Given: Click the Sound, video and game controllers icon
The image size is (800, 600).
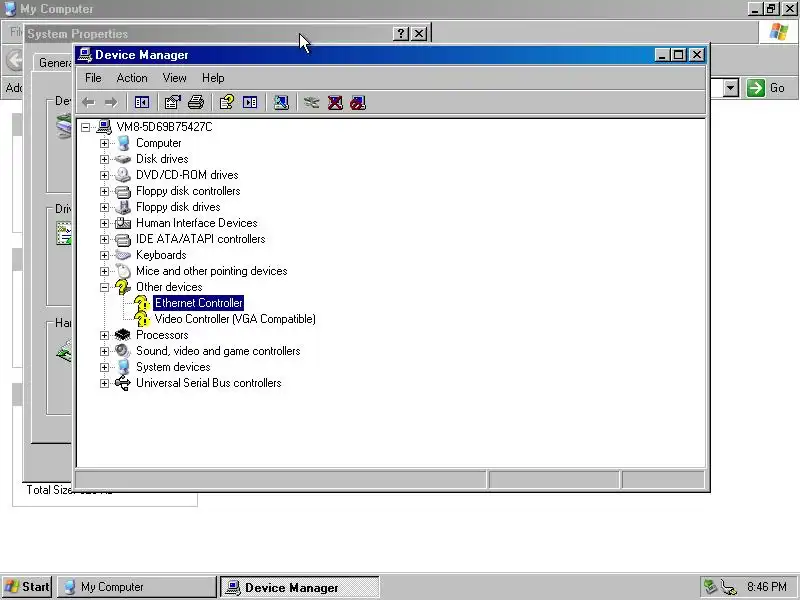Looking at the screenshot, I should pyautogui.click(x=122, y=351).
